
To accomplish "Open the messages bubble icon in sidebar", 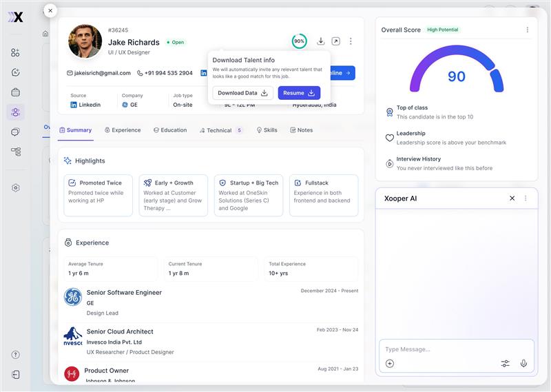I will pyautogui.click(x=15, y=132).
